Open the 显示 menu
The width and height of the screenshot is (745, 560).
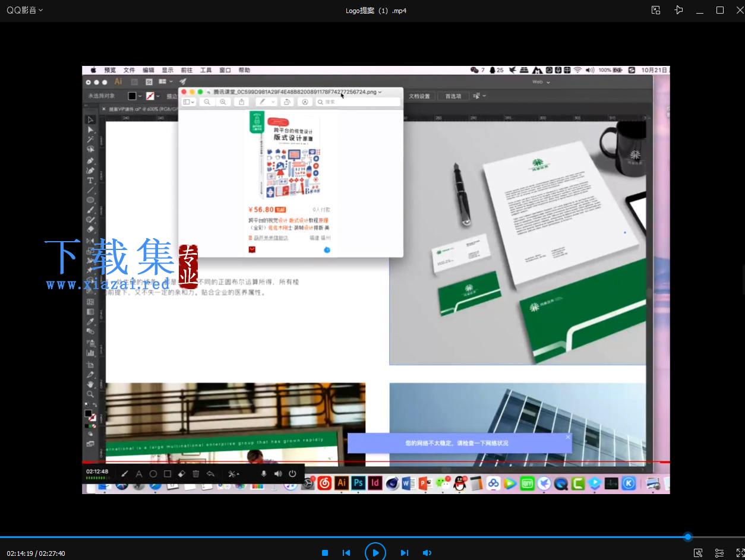[168, 70]
